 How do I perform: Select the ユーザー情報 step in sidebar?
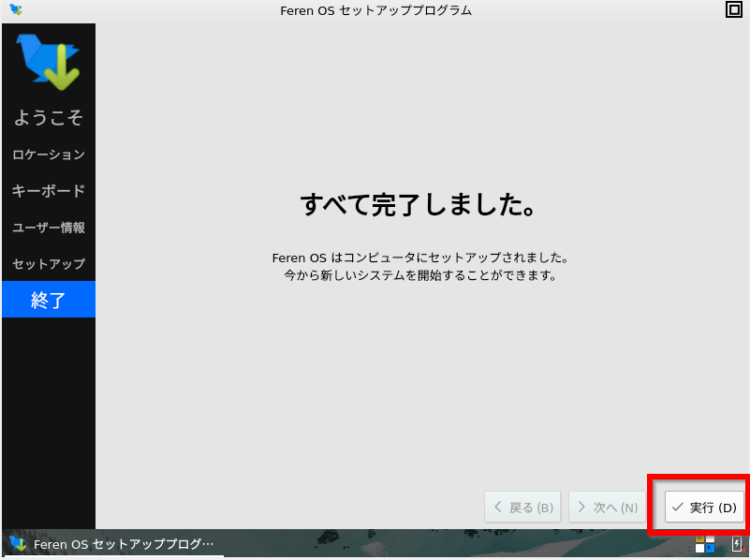pyautogui.click(x=49, y=228)
